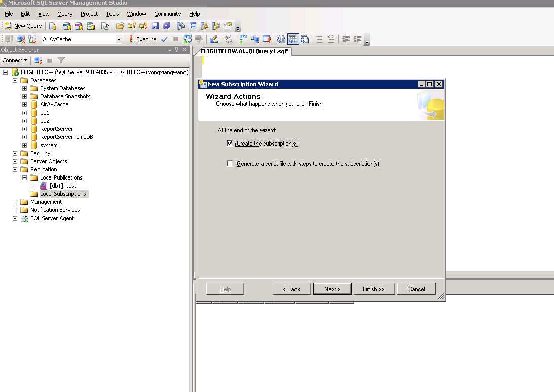The height and width of the screenshot is (392, 554).
Task: Click the Disconnect icon in Object Explorer
Action: coord(39,60)
